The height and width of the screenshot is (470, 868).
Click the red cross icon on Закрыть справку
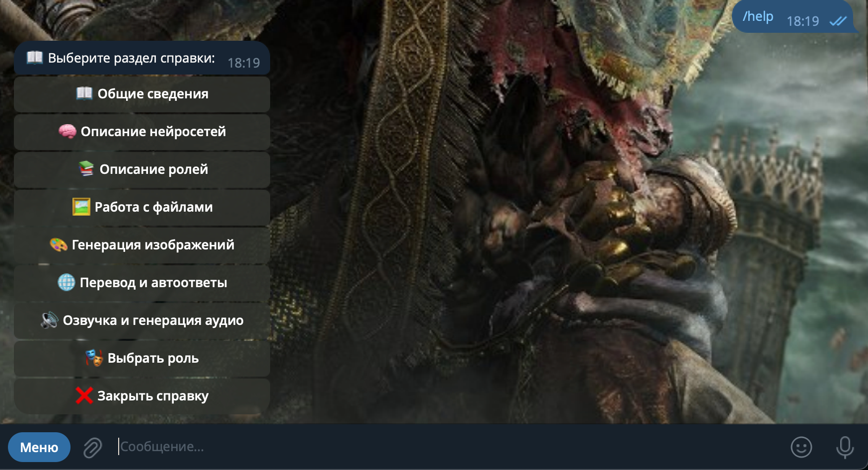click(x=84, y=395)
